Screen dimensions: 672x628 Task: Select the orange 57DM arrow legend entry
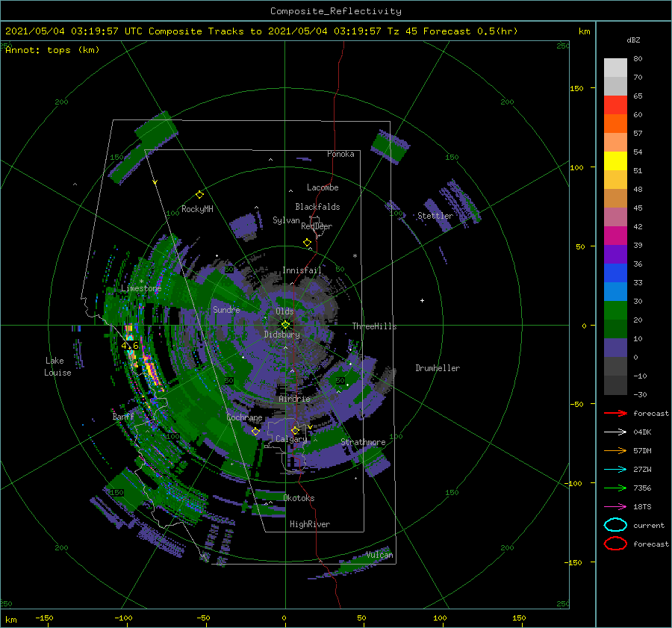click(615, 450)
